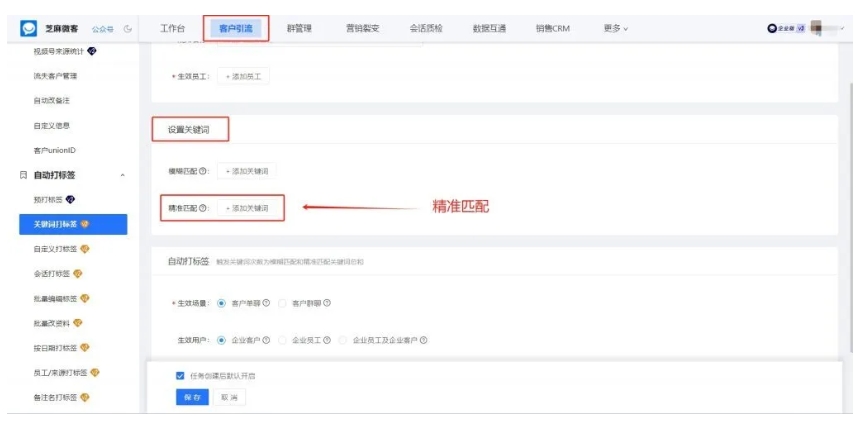Click diamond badge beside 视频号来源统计
The image size is (866, 426).
point(92,51)
